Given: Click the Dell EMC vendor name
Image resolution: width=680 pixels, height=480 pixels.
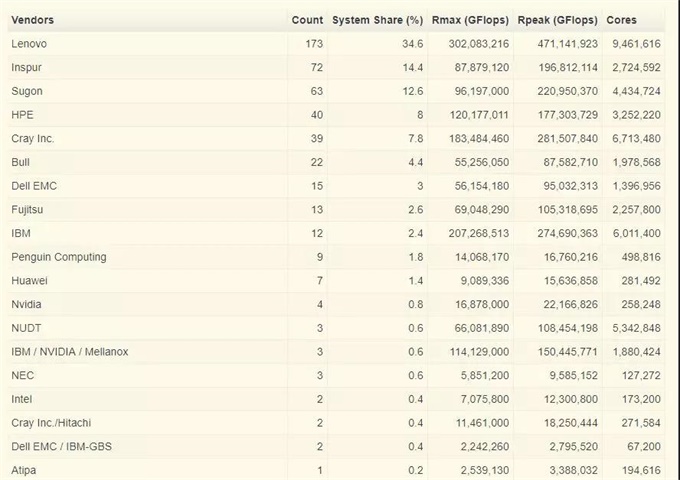Looking at the screenshot, I should coord(34,186).
